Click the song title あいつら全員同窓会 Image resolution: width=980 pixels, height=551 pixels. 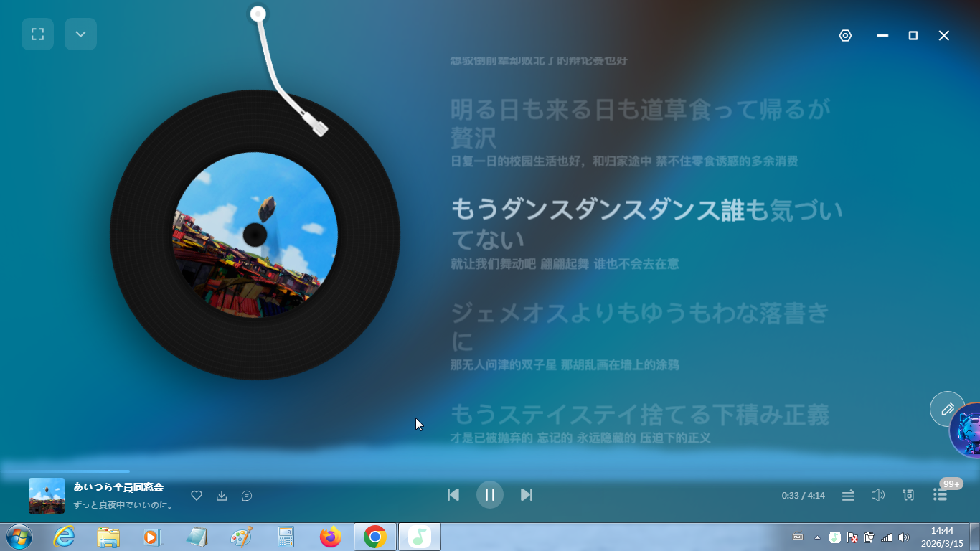point(118,487)
